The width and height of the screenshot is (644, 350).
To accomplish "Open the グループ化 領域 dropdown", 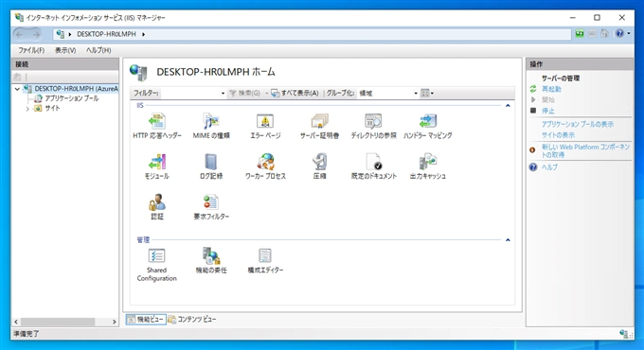I will pyautogui.click(x=416, y=93).
